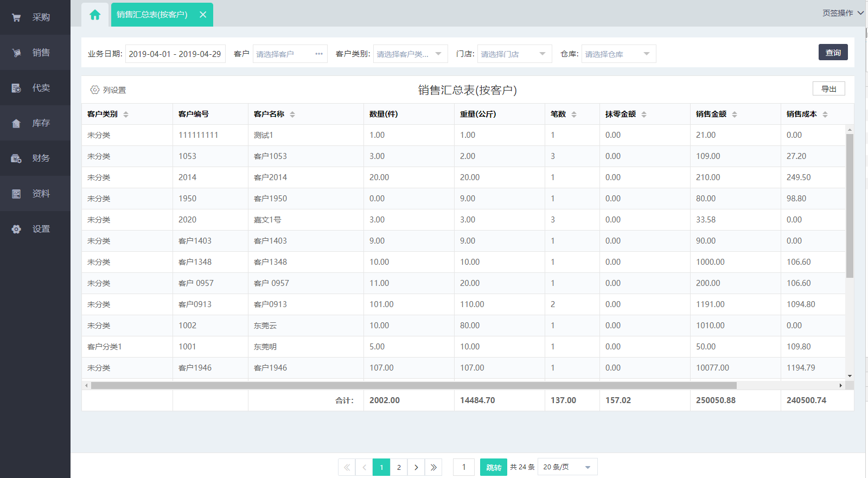This screenshot has height=478, width=868.
Task: Open the 销售 sales menu
Action: point(35,53)
